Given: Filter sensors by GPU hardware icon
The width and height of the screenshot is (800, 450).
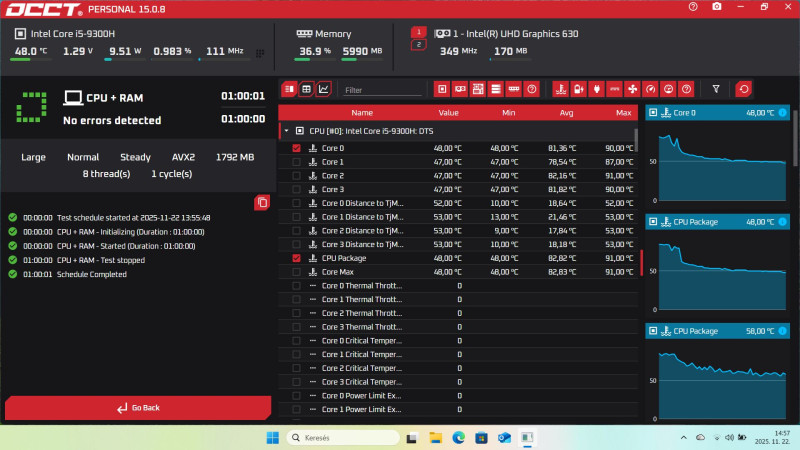Looking at the screenshot, I should tap(460, 89).
